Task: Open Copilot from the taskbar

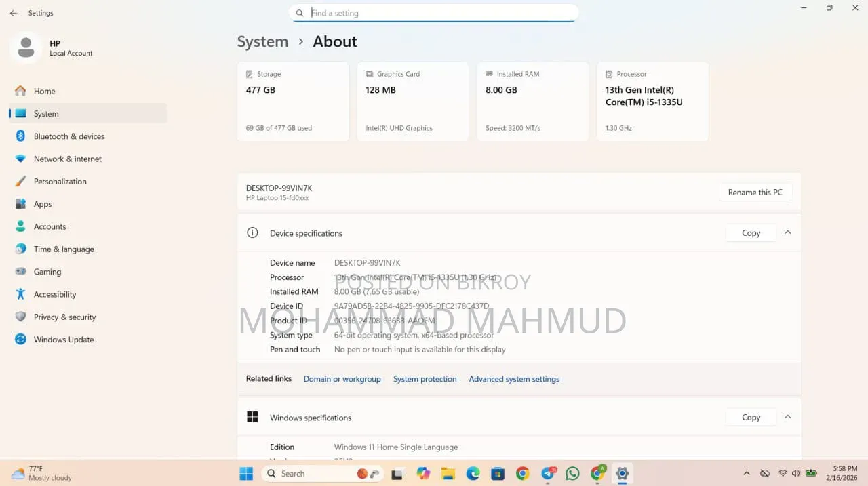Action: (424, 473)
